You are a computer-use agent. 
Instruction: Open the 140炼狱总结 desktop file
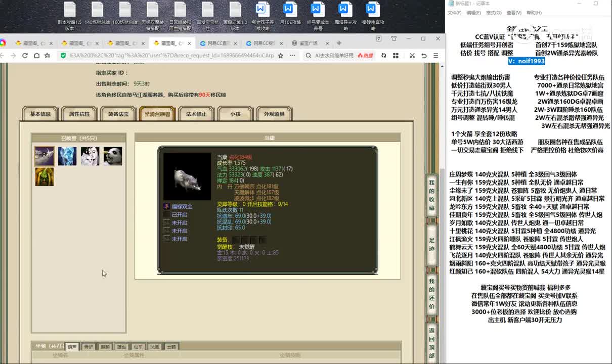pos(97,13)
